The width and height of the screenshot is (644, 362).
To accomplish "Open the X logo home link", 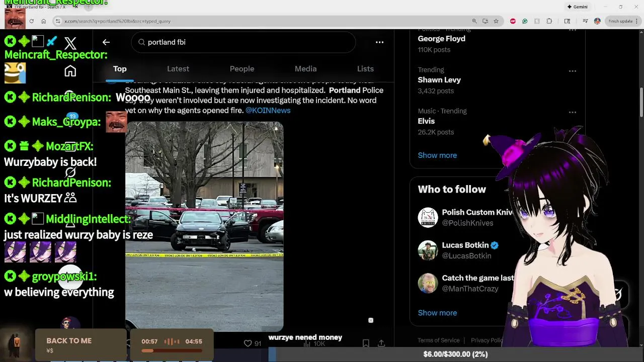I will pyautogui.click(x=70, y=43).
